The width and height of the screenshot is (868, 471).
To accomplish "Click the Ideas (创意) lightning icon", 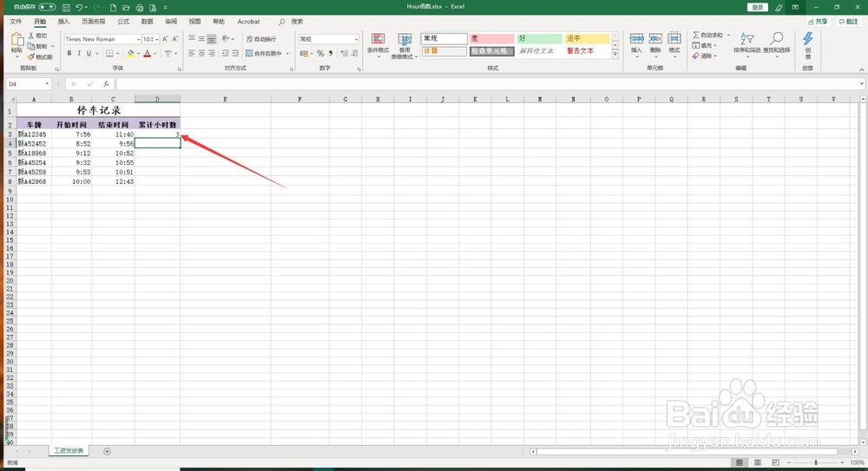I will [x=807, y=39].
